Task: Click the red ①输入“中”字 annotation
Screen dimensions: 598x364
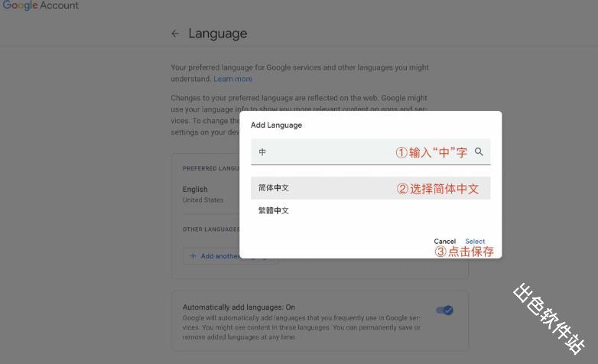Action: click(431, 152)
